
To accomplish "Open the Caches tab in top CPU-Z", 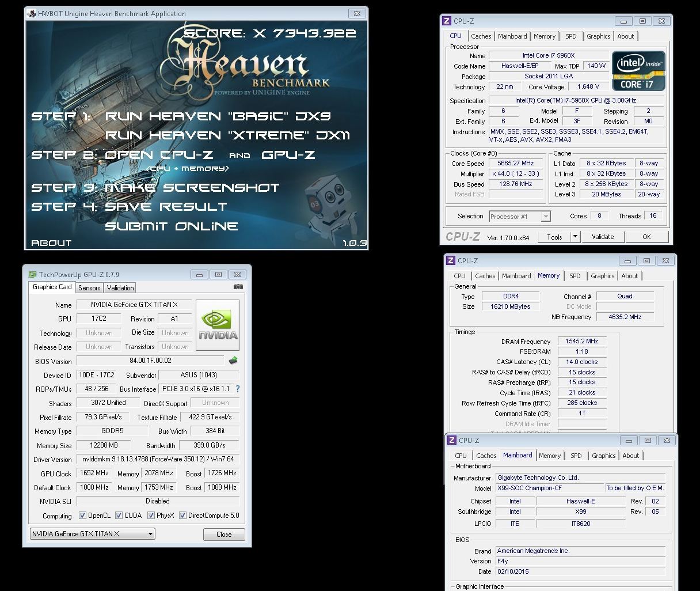I will click(481, 36).
